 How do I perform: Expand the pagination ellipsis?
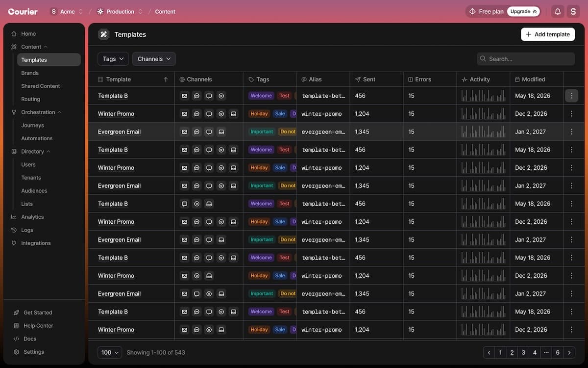click(x=546, y=352)
